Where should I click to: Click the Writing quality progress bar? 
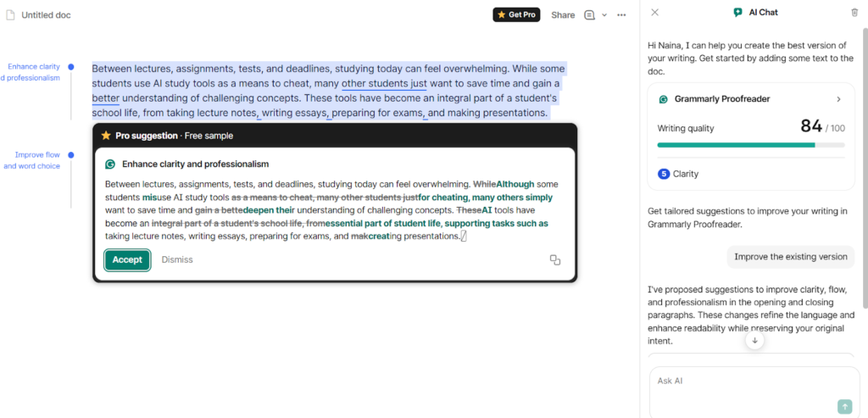tap(751, 145)
